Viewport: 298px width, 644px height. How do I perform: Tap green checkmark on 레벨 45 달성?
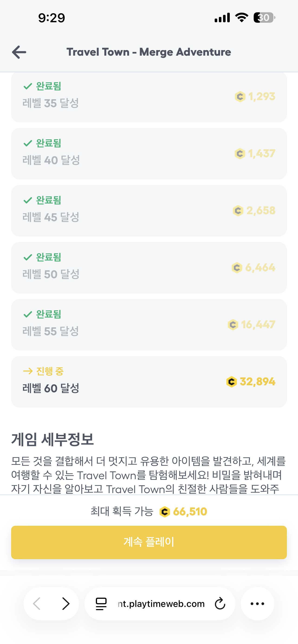pos(28,200)
